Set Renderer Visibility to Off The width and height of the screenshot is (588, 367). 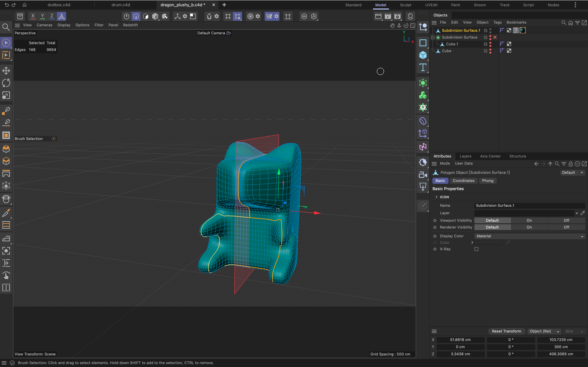(x=567, y=227)
